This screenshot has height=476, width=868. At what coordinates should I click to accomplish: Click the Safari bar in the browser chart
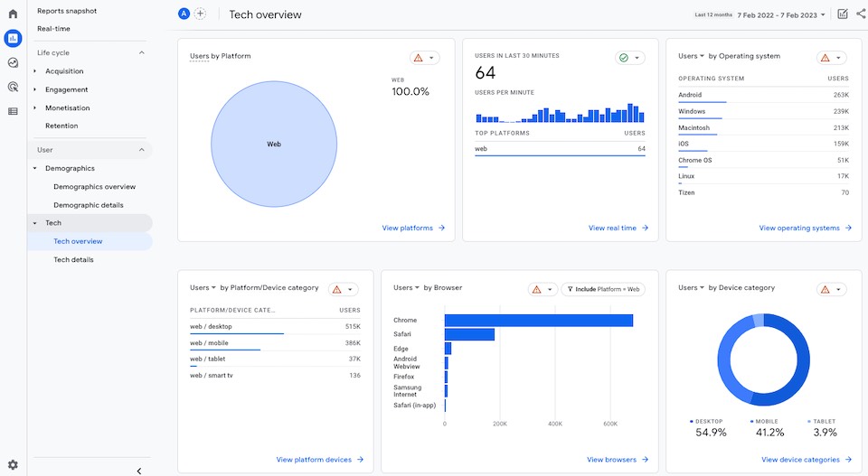[x=469, y=334]
